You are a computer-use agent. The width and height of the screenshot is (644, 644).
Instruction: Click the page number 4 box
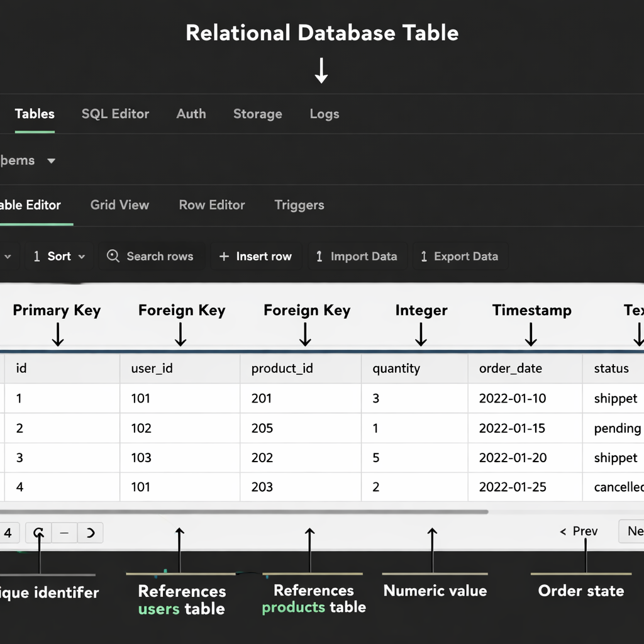pyautogui.click(x=8, y=533)
